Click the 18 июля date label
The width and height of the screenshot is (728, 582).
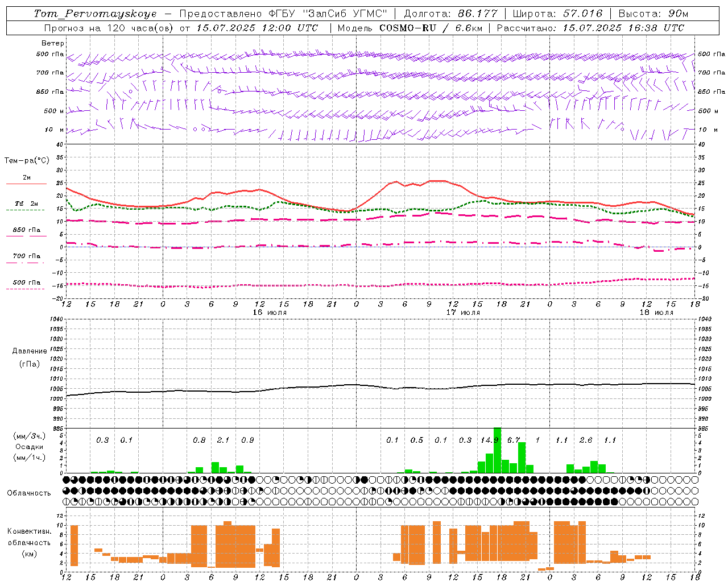656,313
